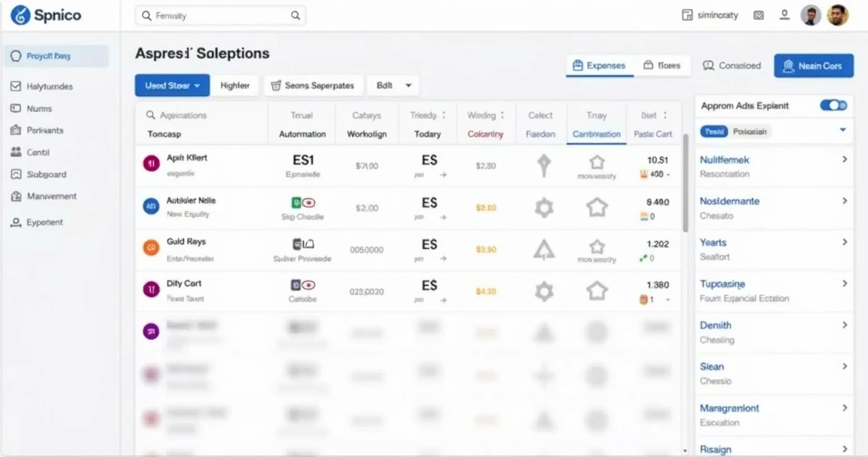868x457 pixels.
Task: Click the Neain Cors button
Action: tap(813, 66)
